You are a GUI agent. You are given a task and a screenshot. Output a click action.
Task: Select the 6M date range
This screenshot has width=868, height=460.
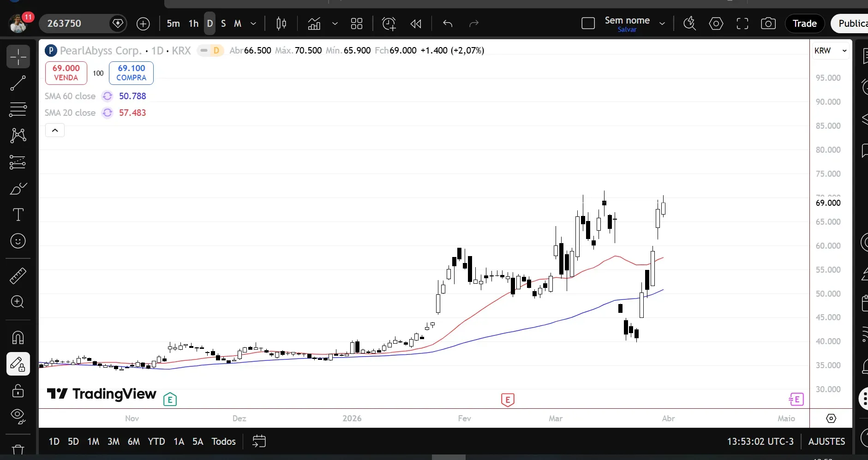pos(133,442)
